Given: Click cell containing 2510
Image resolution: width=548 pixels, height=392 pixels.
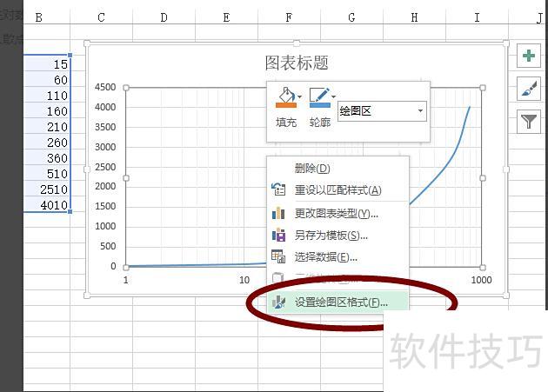Looking at the screenshot, I should tap(47, 189).
